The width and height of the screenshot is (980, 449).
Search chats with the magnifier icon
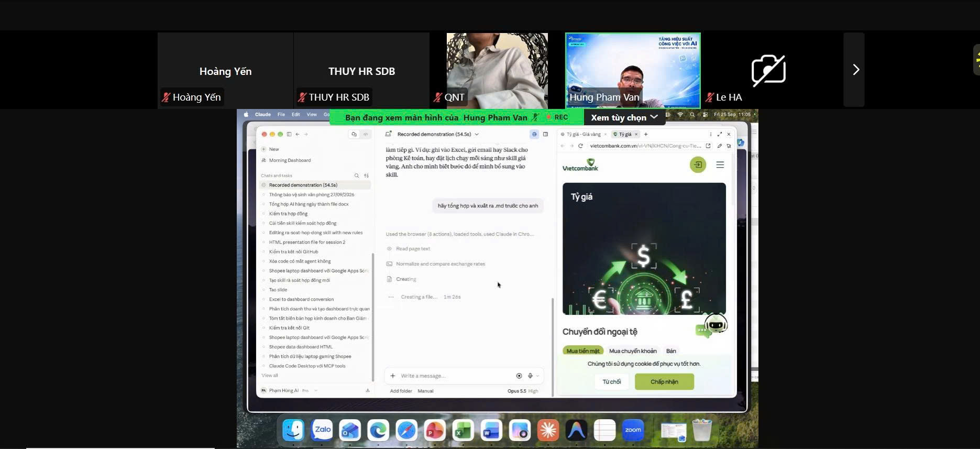tap(357, 176)
